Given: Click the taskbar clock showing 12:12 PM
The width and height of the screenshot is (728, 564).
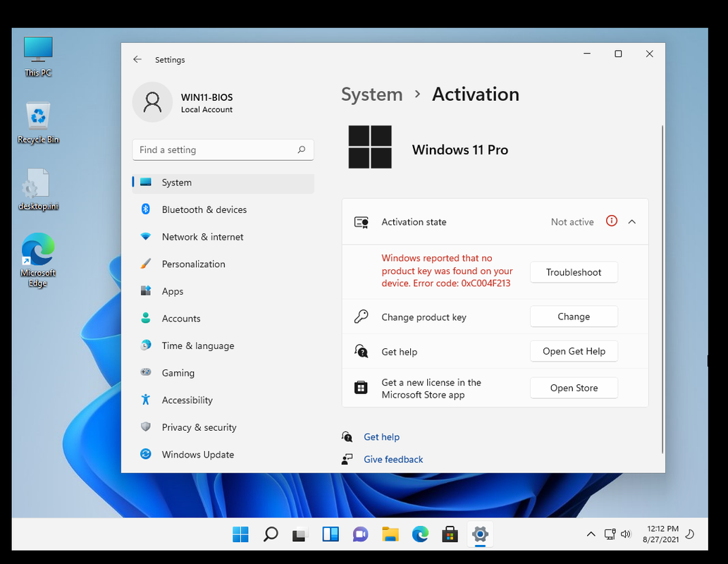Looking at the screenshot, I should pos(660,534).
